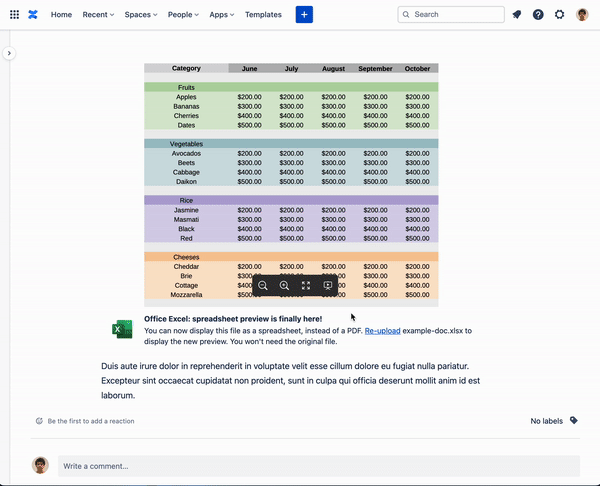Viewport: 600px width, 486px height.
Task: Click the 'Cherries' row label
Action: [186, 116]
